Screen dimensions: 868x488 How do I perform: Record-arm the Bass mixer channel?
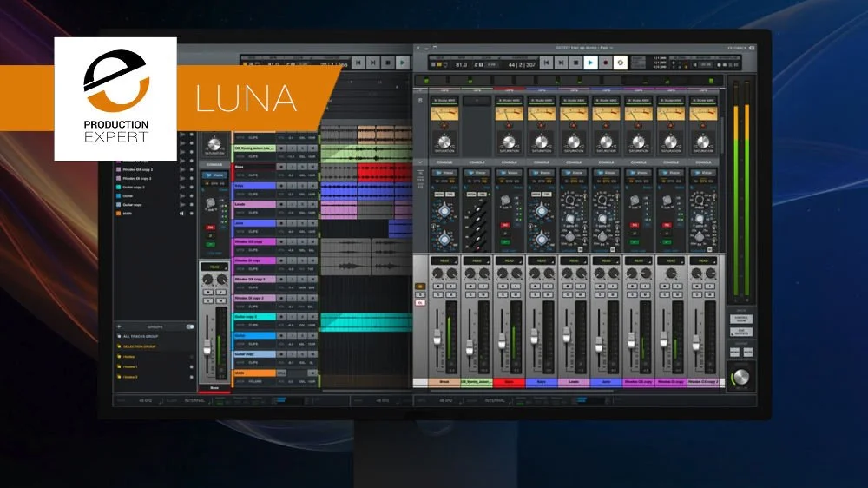503,287
